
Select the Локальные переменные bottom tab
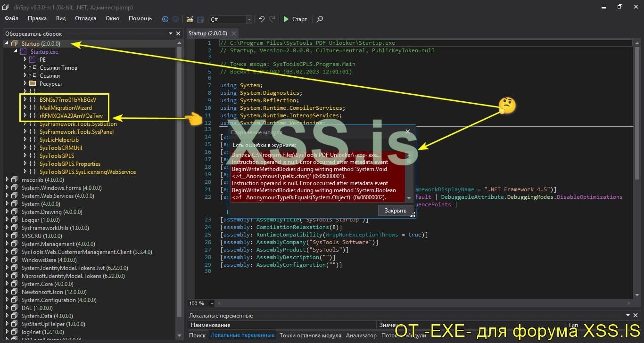(242, 335)
